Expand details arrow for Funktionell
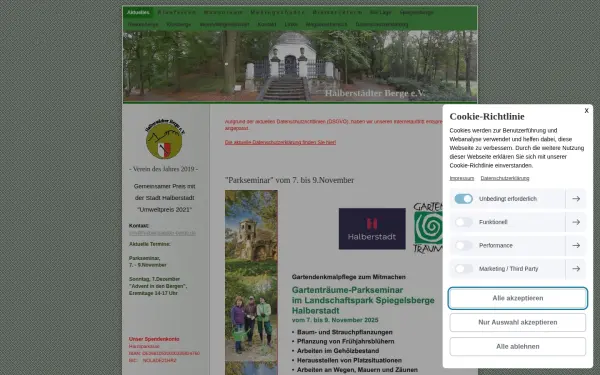The height and width of the screenshot is (375, 600). coord(576,222)
